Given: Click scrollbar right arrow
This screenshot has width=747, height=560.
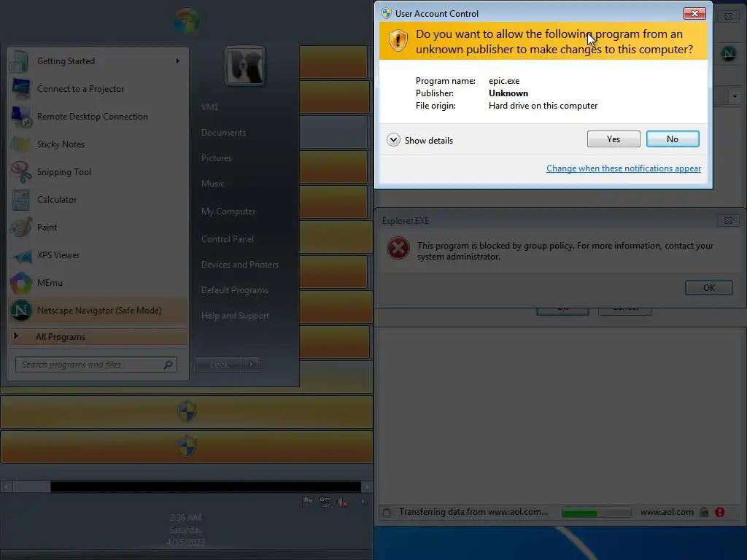Looking at the screenshot, I should 367,486.
